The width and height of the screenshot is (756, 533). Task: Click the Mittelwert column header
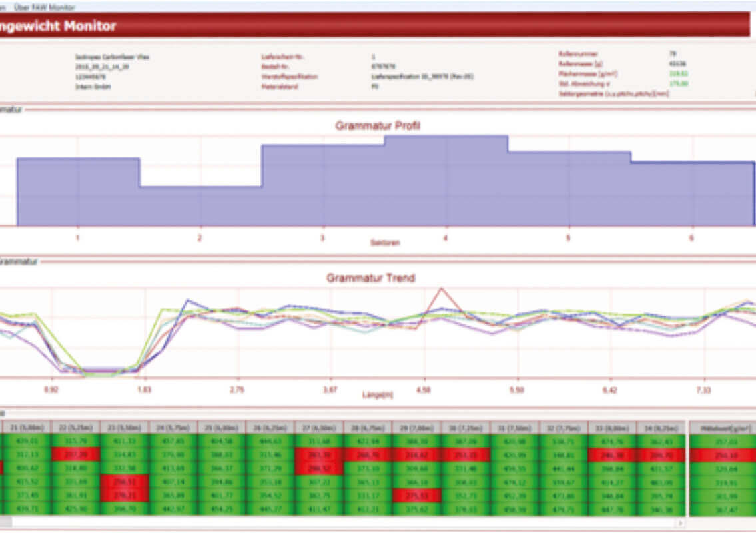click(721, 426)
